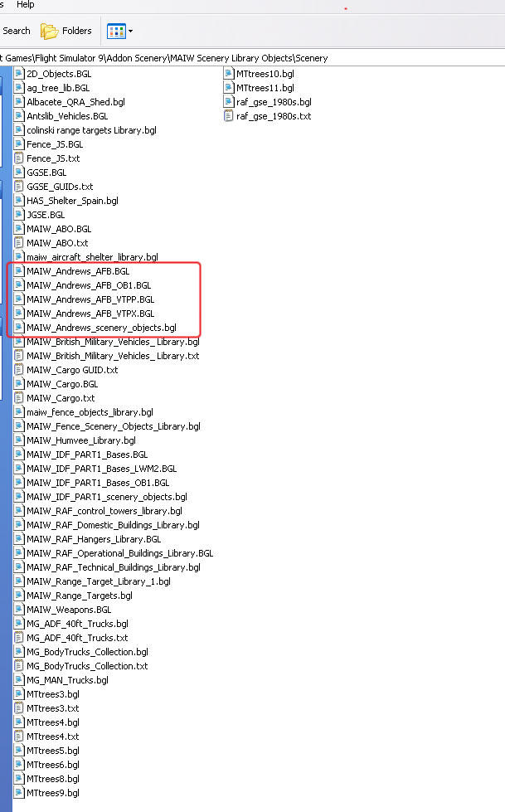The width and height of the screenshot is (505, 812).
Task: Select MAIW_Andrews_AFB_VTPP.BGL file
Action: (x=90, y=299)
